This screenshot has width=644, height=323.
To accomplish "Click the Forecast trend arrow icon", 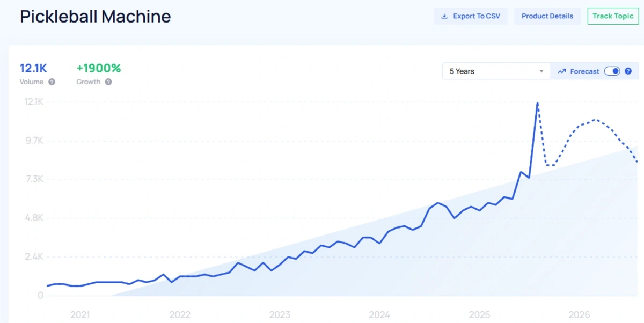I will point(562,71).
